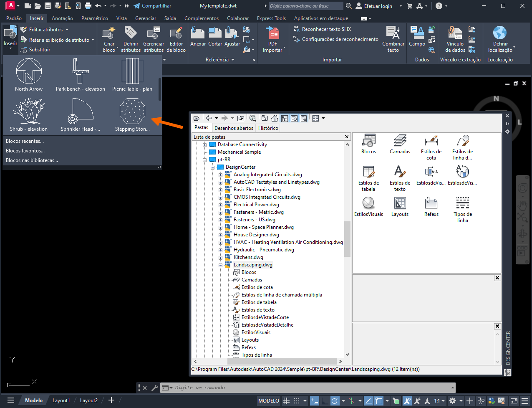Select North Arrow block thumbnail
Viewport: 532px width, 408px height.
point(29,75)
